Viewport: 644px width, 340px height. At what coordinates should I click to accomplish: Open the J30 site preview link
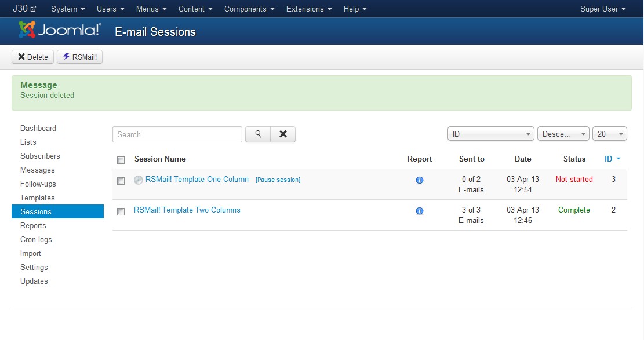(24, 9)
